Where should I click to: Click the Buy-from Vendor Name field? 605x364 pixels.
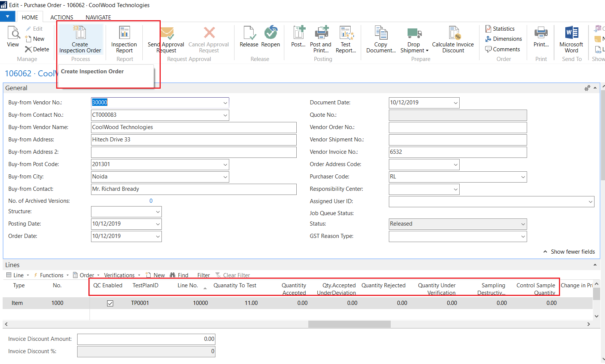click(x=194, y=128)
